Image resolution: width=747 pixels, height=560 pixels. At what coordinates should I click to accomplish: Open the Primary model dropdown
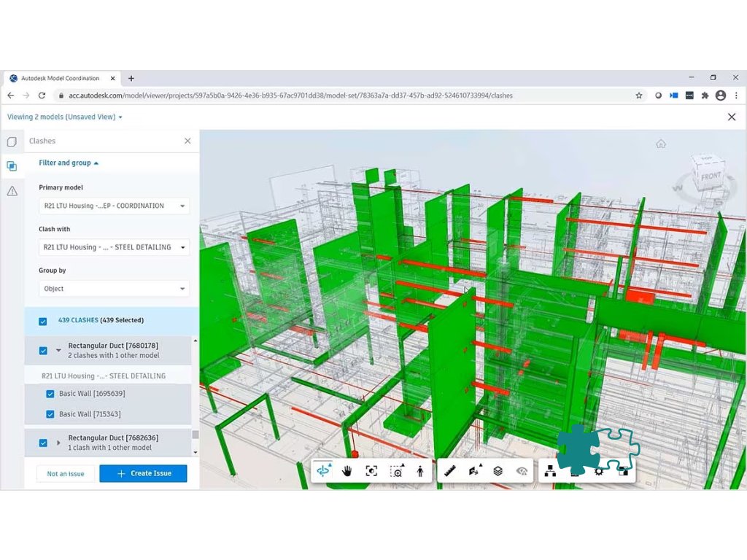tap(114, 206)
